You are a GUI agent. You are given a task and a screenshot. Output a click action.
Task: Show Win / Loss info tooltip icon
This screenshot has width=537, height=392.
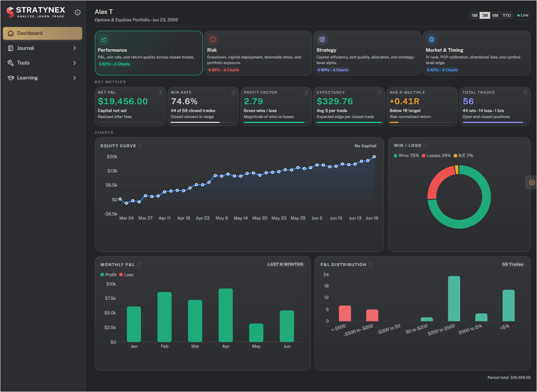426,145
